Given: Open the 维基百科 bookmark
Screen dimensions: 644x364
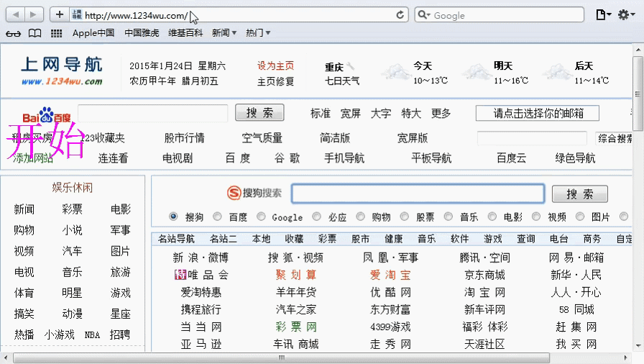Looking at the screenshot, I should 185,33.
